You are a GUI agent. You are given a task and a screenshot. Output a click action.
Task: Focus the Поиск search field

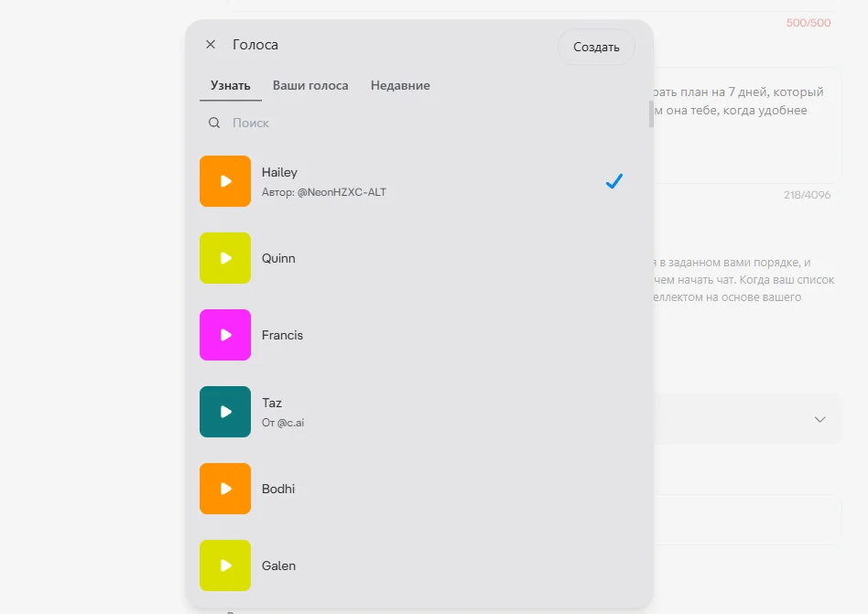tap(420, 123)
